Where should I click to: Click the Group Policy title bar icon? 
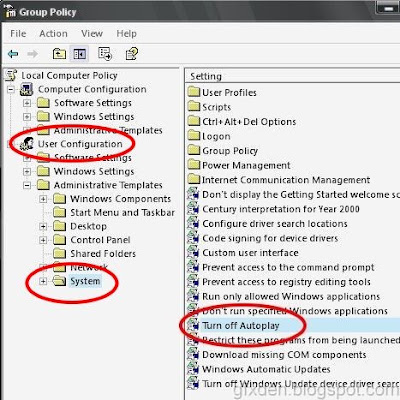coord(10,11)
